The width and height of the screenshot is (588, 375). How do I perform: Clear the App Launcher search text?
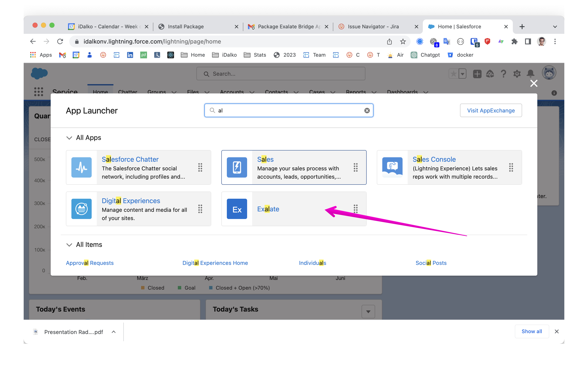coord(367,111)
